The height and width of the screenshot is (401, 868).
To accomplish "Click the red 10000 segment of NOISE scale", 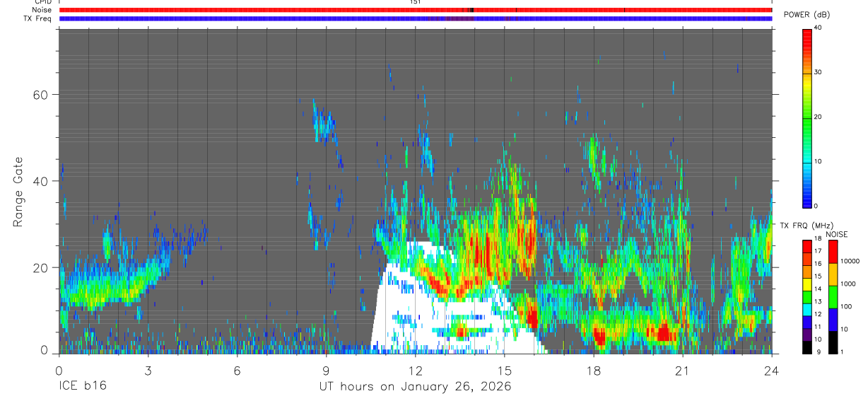I will (833, 252).
